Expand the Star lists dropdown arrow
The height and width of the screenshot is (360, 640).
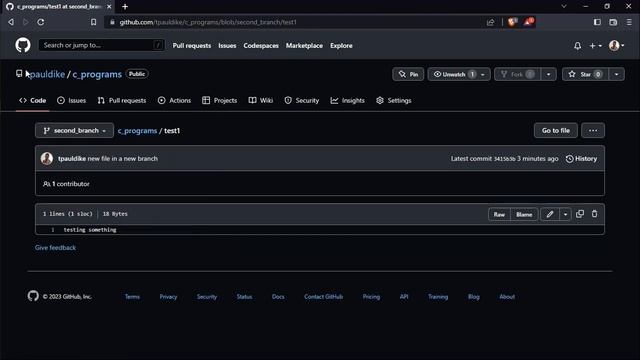pyautogui.click(x=616, y=74)
